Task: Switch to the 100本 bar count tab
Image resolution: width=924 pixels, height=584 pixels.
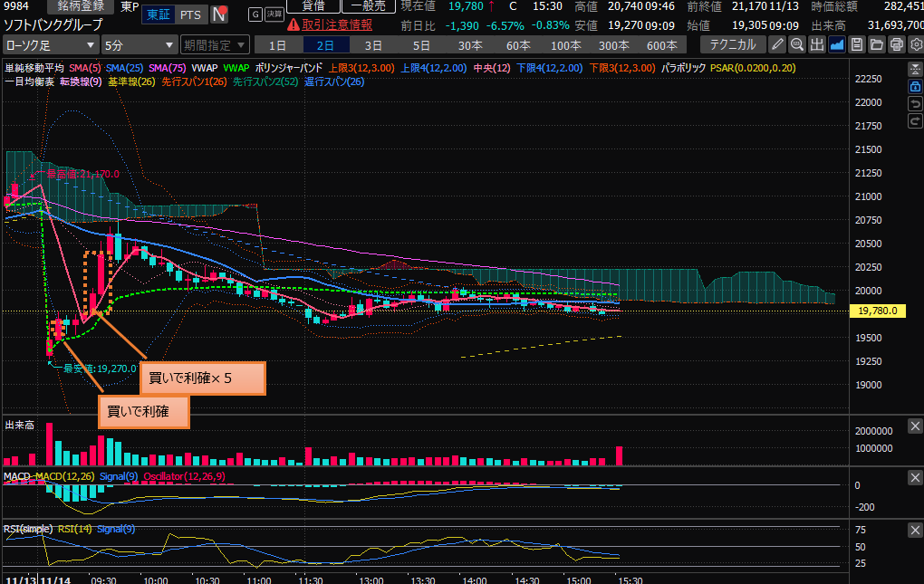Action: (x=565, y=44)
